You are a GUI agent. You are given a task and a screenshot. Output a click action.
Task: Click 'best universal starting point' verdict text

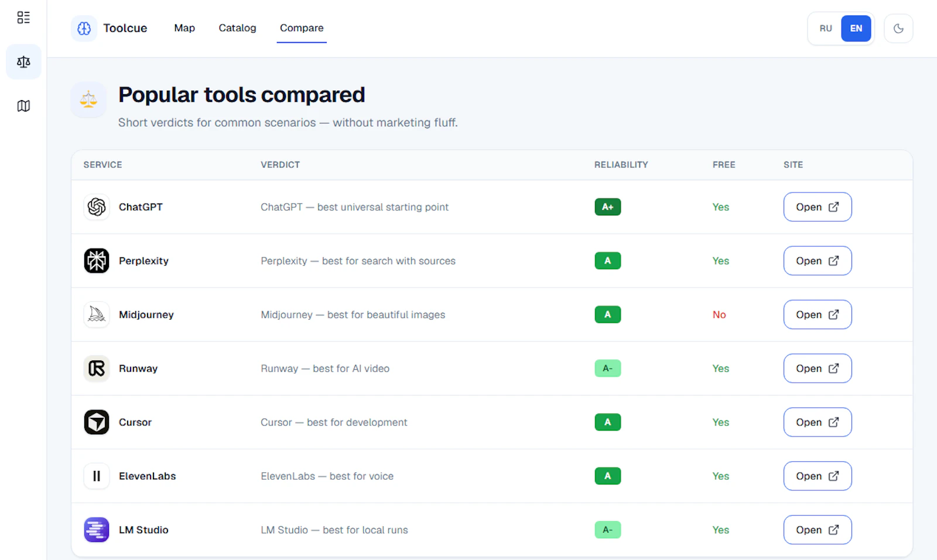tap(383, 207)
